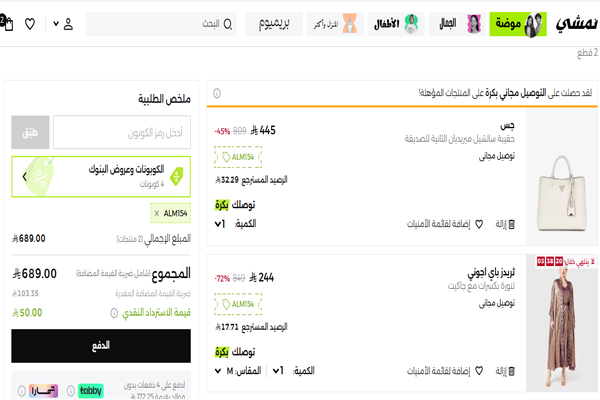
Task: Click the green coupon tag icon
Action: 176,176
